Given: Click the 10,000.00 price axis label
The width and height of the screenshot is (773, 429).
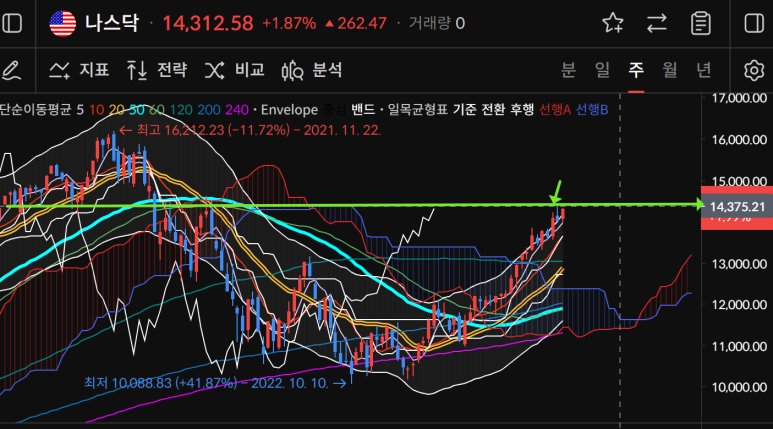Looking at the screenshot, I should point(739,387).
